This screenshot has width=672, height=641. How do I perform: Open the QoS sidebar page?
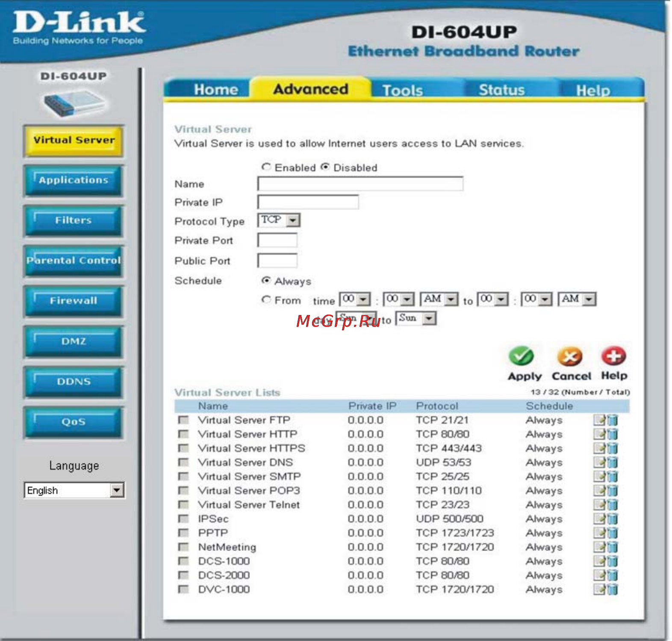click(74, 422)
